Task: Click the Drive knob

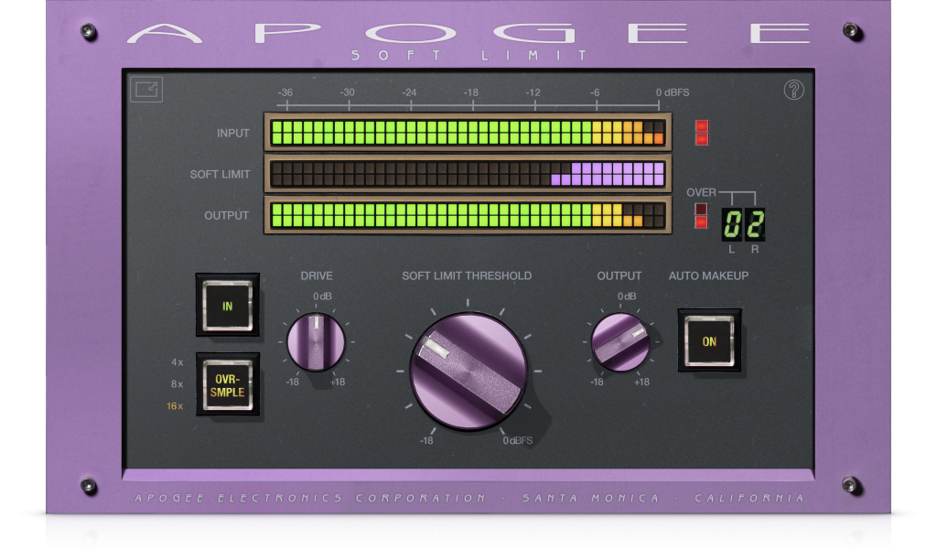Action: (316, 341)
